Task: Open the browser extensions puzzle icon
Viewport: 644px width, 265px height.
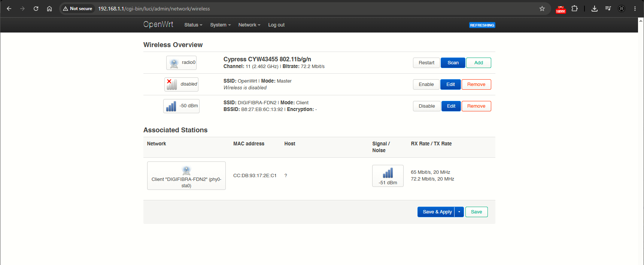Action: [575, 9]
